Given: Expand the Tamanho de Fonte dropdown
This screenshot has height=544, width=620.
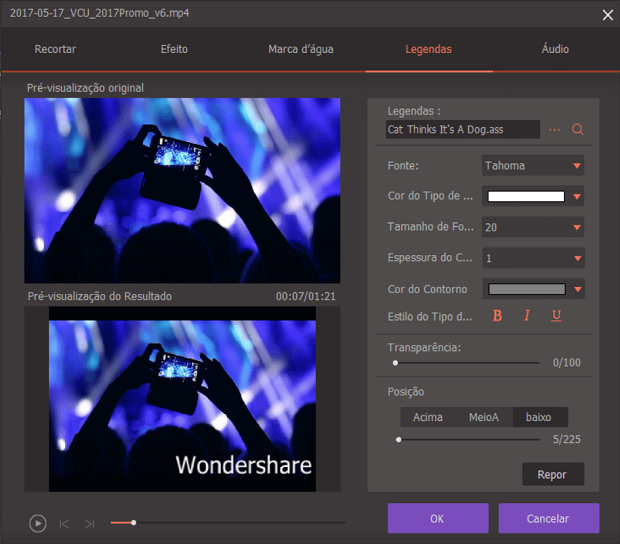Looking at the screenshot, I should [x=532, y=228].
